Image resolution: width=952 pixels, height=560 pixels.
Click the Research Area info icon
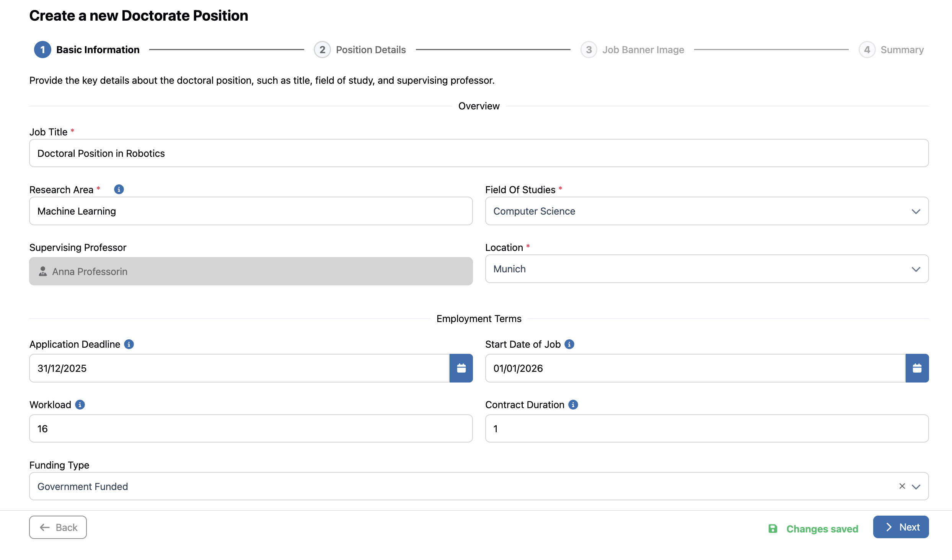pos(119,189)
